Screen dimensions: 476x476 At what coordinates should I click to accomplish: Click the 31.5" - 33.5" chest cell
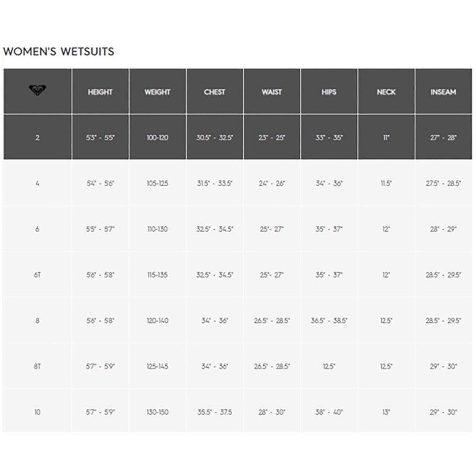pyautogui.click(x=214, y=184)
